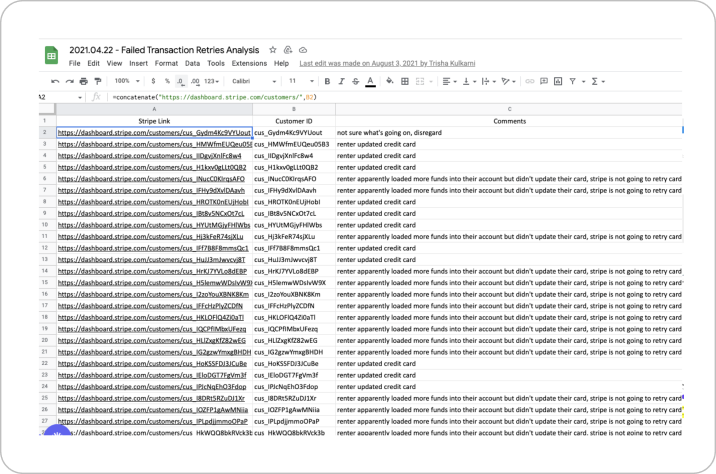This screenshot has height=474, width=716.
Task: Open the fill color picker
Action: tap(390, 81)
